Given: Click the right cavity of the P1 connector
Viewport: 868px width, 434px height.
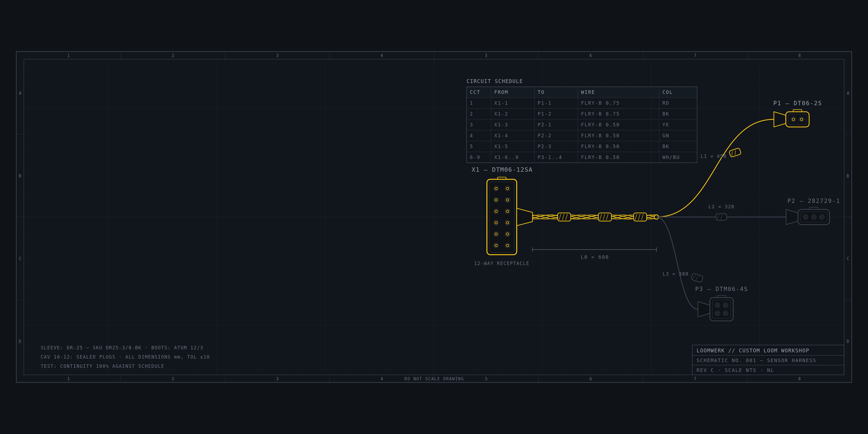Looking at the screenshot, I should tap(802, 119).
